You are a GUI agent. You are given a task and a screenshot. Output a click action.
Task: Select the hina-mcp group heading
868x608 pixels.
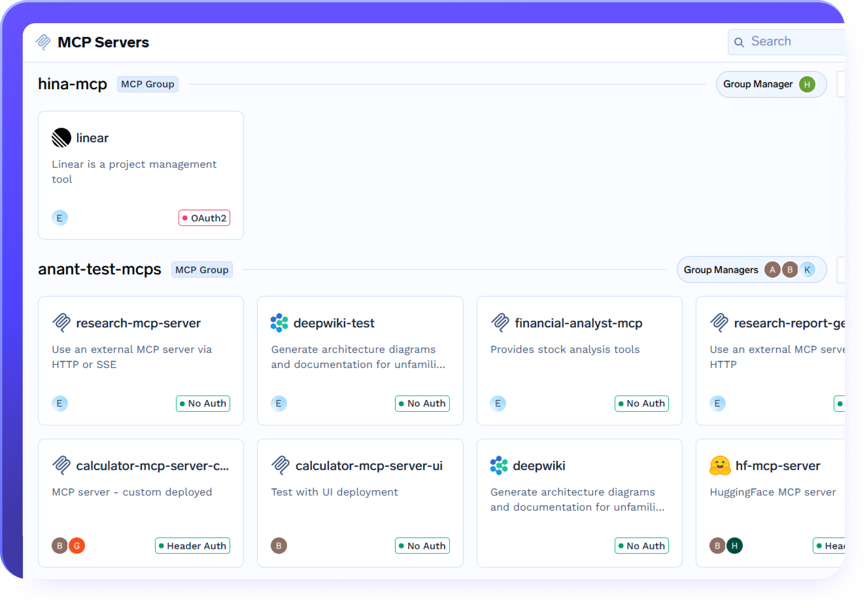pos(73,84)
